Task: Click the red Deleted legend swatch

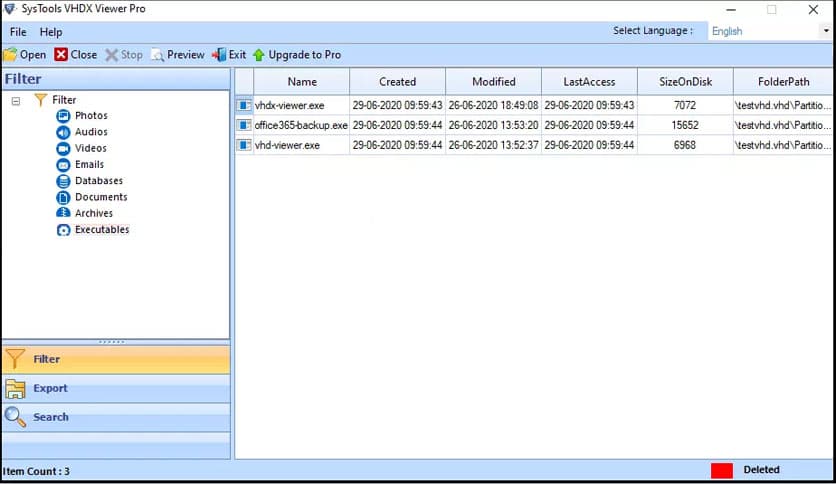Action: pyautogui.click(x=722, y=470)
